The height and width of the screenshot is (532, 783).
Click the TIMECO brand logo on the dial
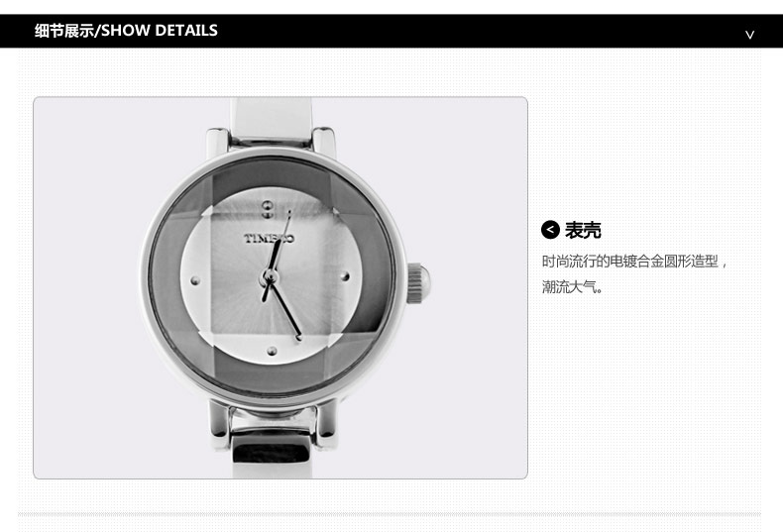click(x=269, y=238)
